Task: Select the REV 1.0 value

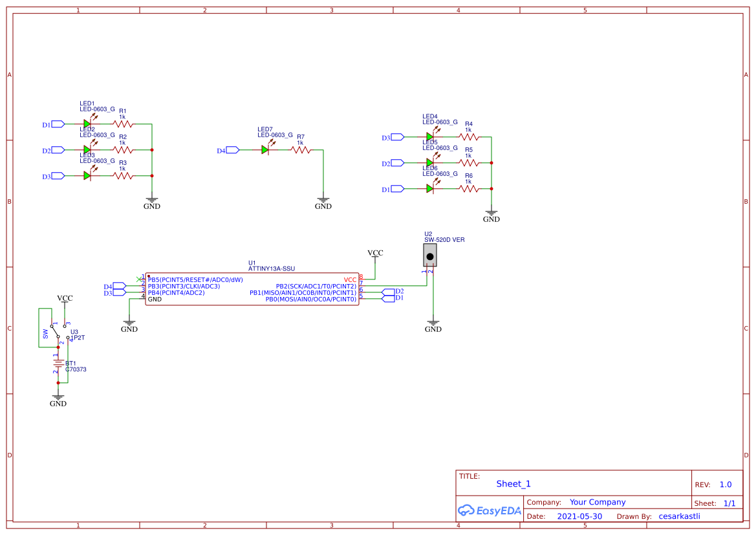Action: 726,485
